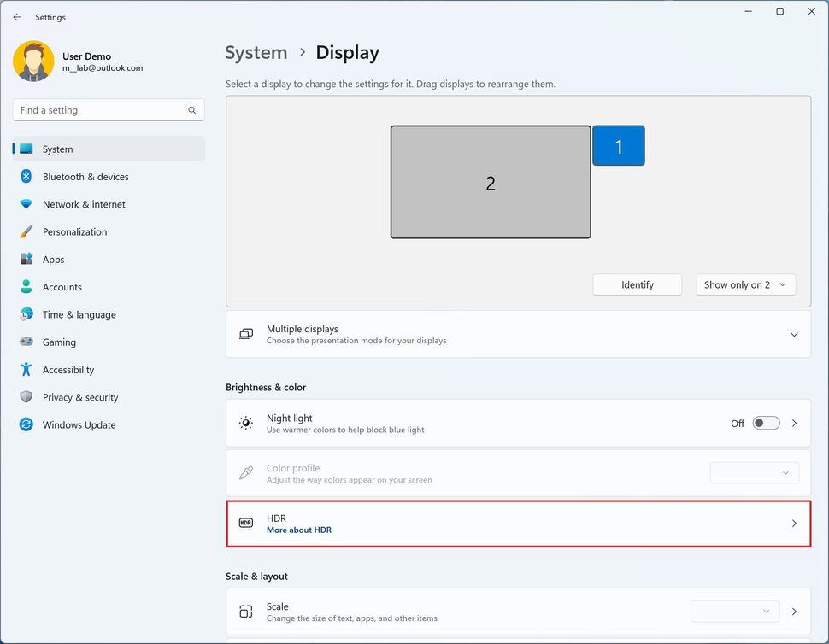829x644 pixels.
Task: Open the 'Show only on 2' dropdown
Action: point(745,285)
